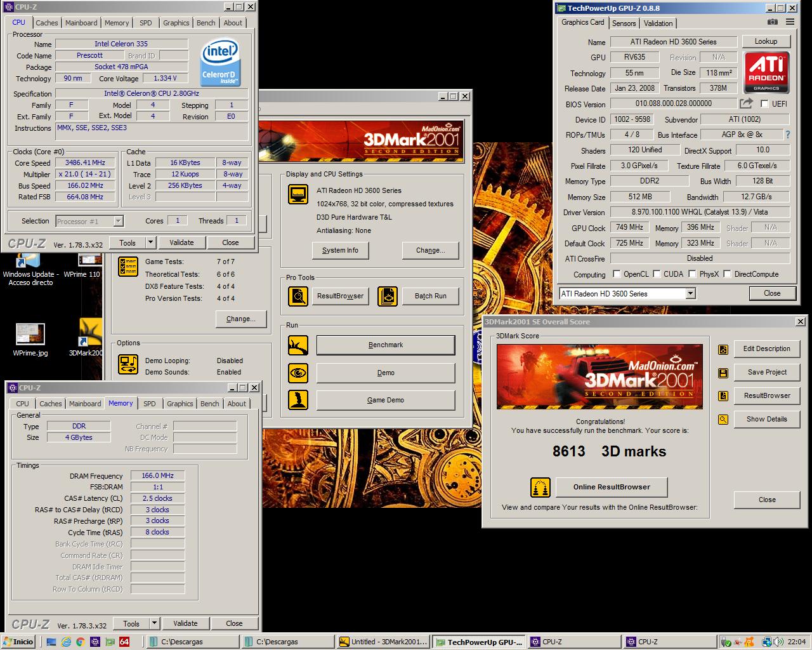
Task: Open the Validation tab in GPU-Z
Action: click(x=658, y=23)
